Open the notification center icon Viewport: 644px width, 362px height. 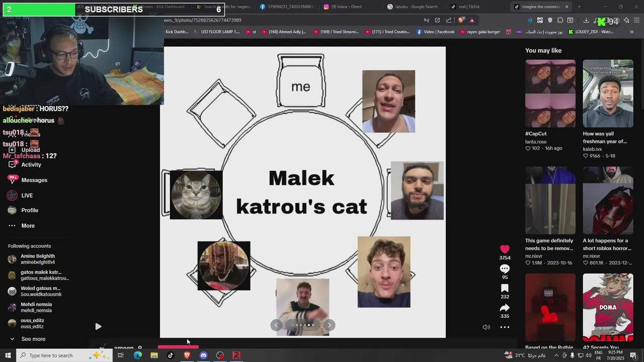click(633, 355)
